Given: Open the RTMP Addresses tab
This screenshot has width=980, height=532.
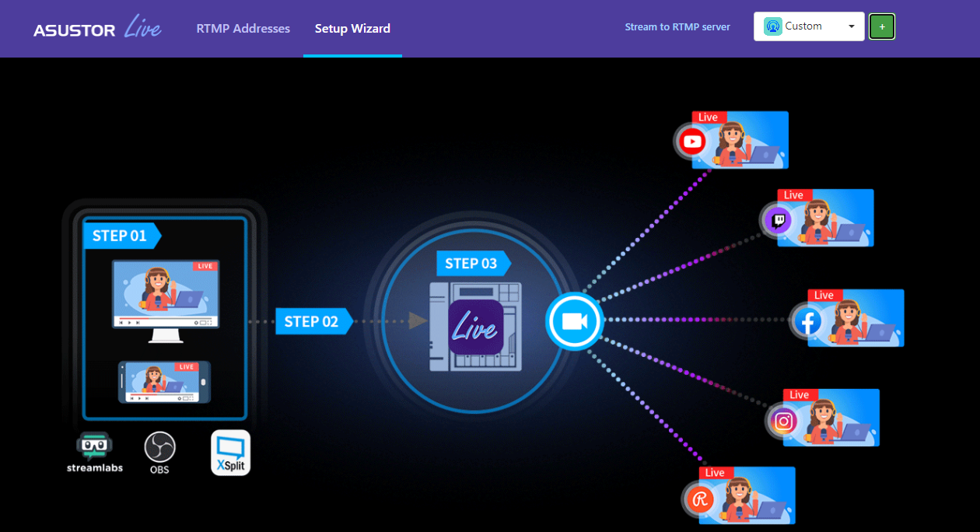Looking at the screenshot, I should [243, 29].
